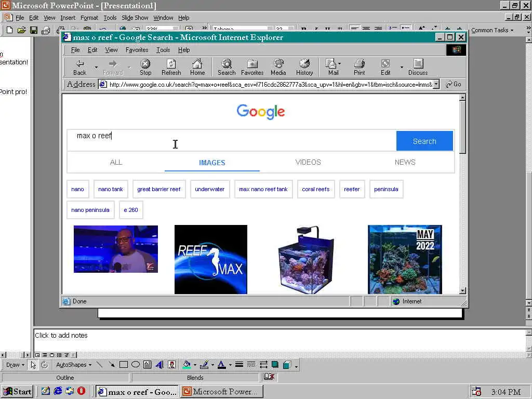Viewport: 532px width, 399px height.
Task: Go to the Home page in IE
Action: pos(197,67)
